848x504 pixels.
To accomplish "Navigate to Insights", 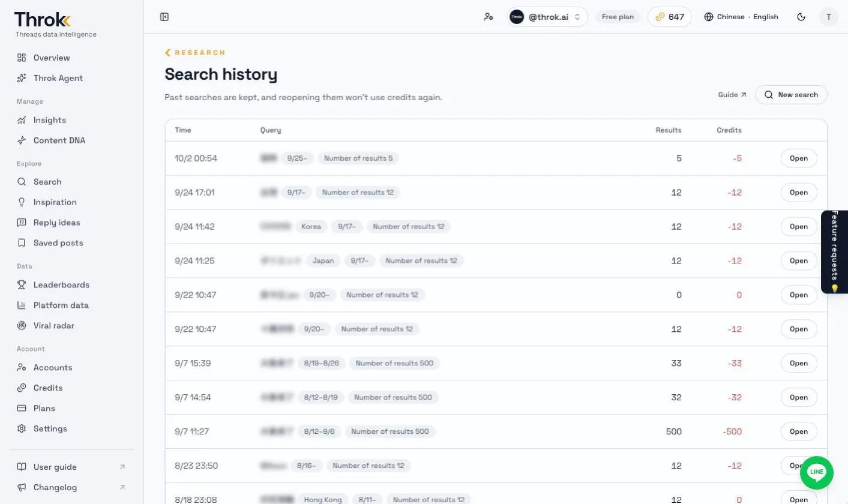I will (50, 120).
